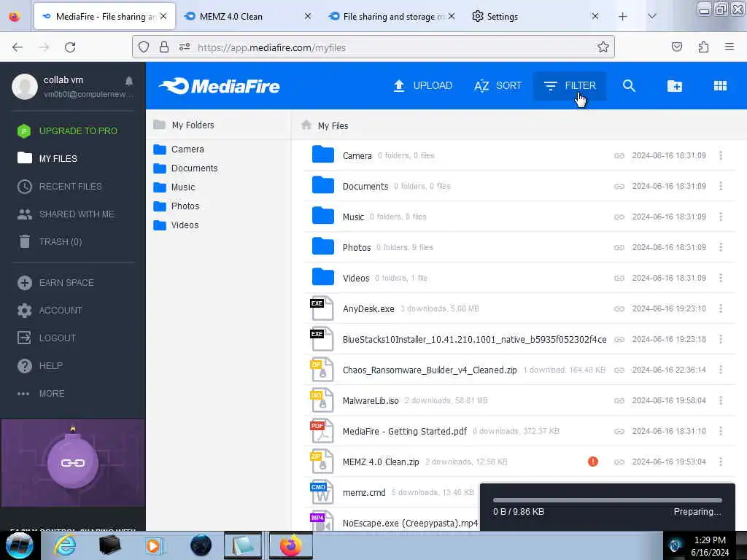Copy share link for AnyDesk.exe
This screenshot has height=560, width=747.
(619, 309)
